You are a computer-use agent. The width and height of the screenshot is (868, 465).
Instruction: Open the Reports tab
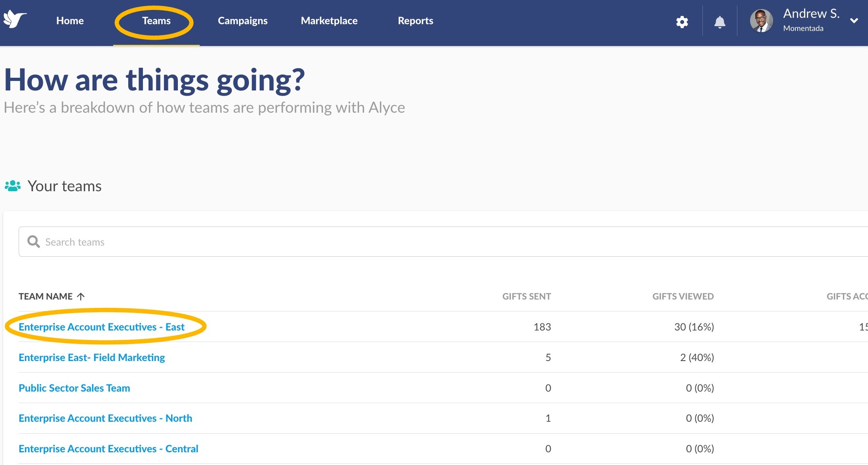[415, 21]
